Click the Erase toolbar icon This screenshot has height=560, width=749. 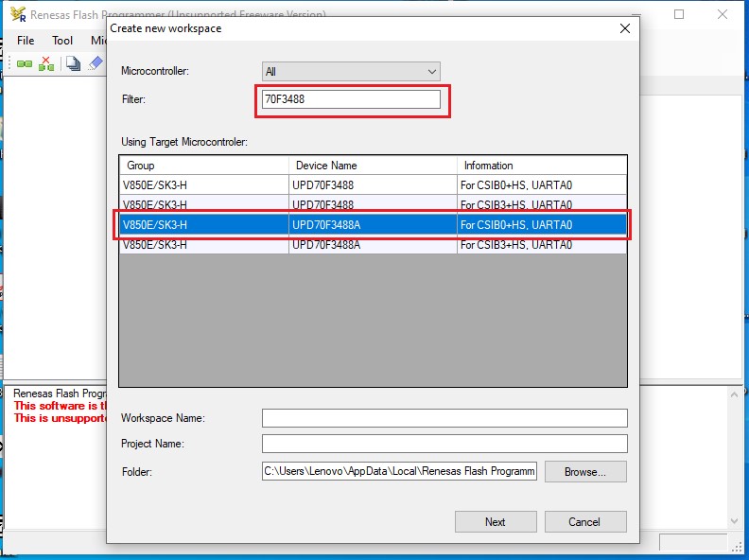[x=96, y=64]
